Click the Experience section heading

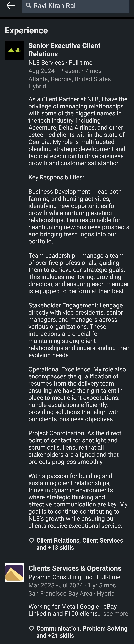point(26,31)
